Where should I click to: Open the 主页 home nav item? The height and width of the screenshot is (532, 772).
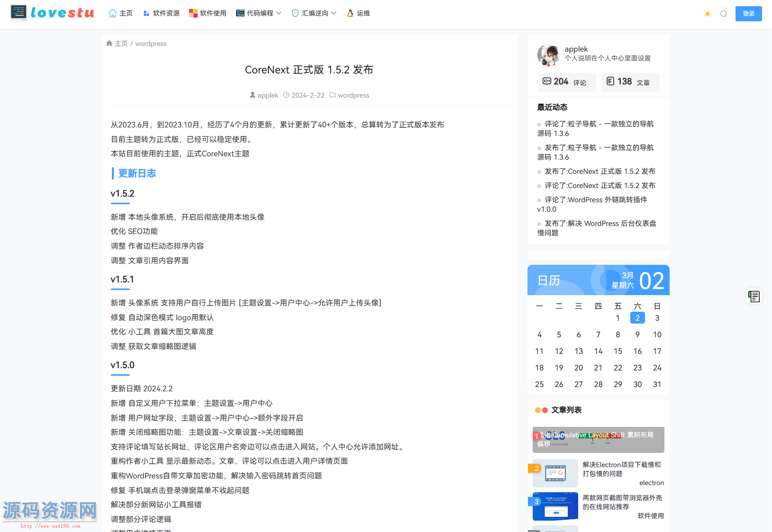(120, 13)
